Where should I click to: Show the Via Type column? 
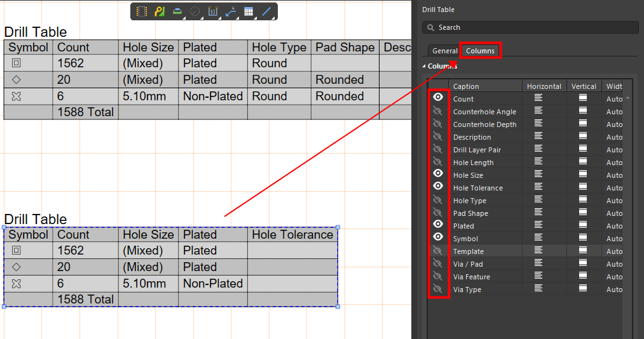click(437, 289)
